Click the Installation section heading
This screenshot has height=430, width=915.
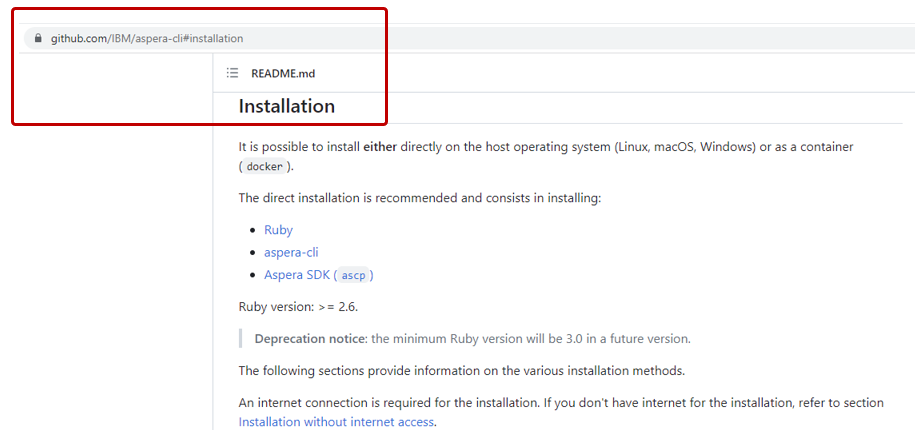coord(287,106)
